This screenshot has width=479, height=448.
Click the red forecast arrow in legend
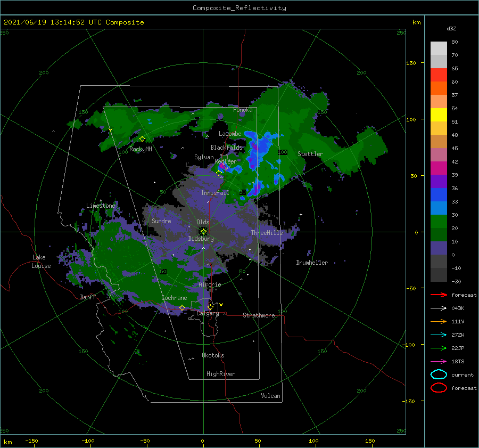(x=439, y=295)
